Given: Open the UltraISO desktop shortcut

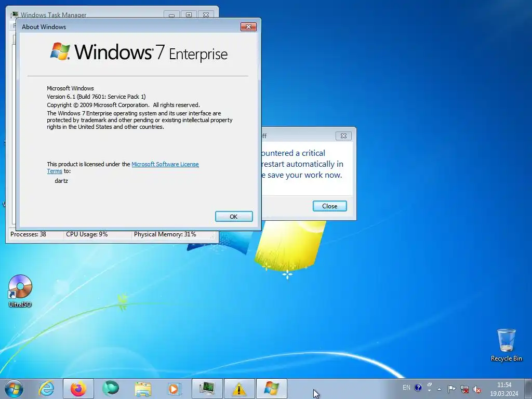Looking at the screenshot, I should click(20, 291).
